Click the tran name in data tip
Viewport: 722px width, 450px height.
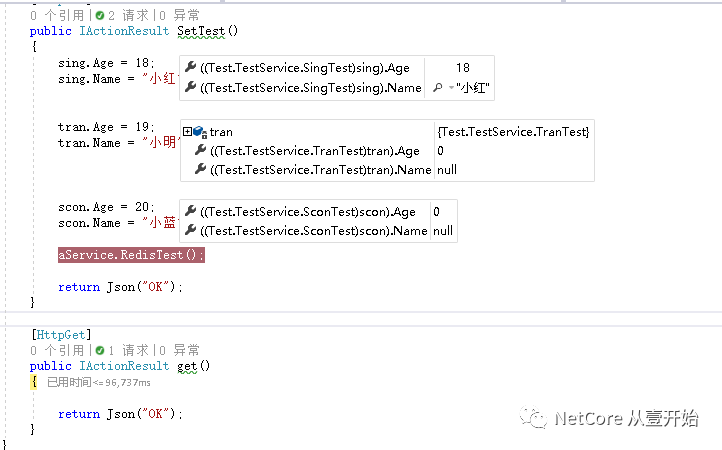click(221, 132)
